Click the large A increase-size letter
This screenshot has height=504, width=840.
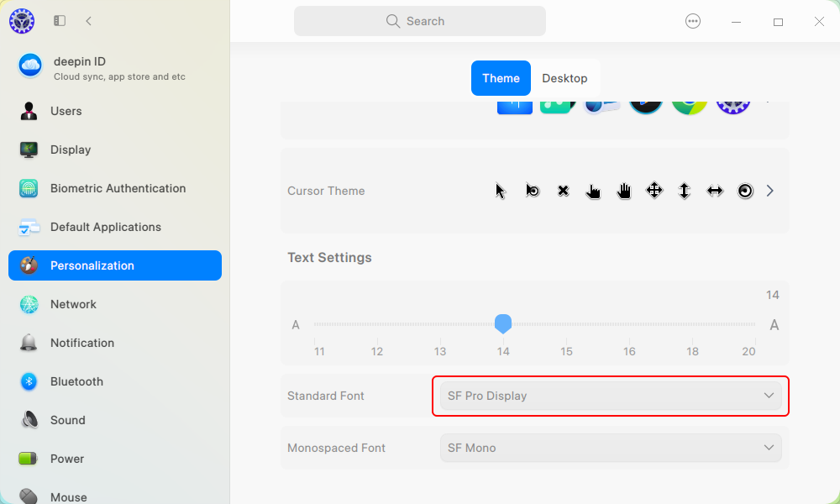point(774,324)
